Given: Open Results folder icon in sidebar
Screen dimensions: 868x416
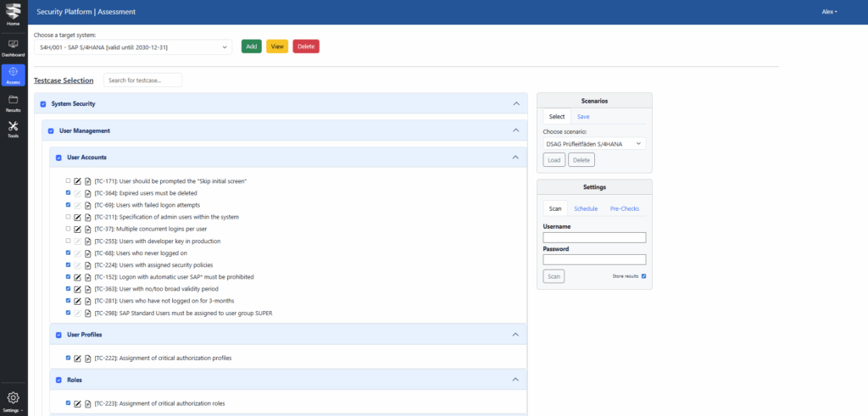Looking at the screenshot, I should pos(13,103).
